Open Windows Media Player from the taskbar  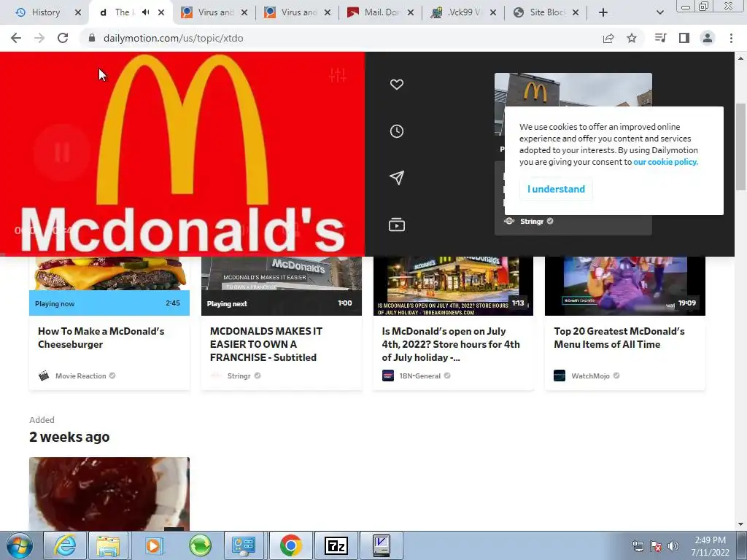click(x=153, y=545)
